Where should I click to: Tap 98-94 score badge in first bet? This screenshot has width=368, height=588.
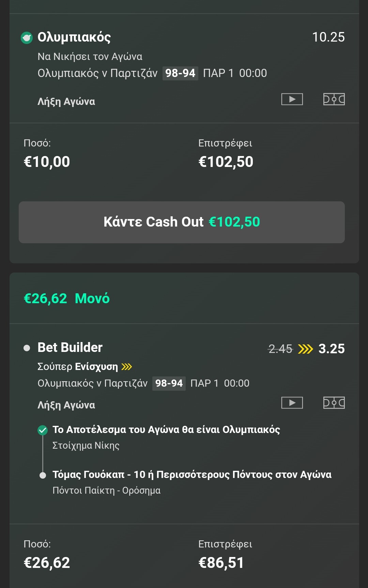click(180, 73)
